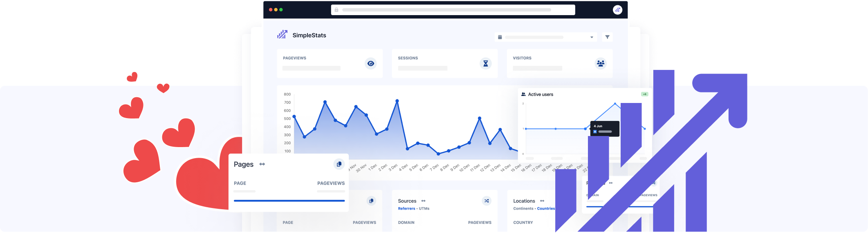
Task: Click the DOMAIN column header in Sources
Action: point(406,223)
